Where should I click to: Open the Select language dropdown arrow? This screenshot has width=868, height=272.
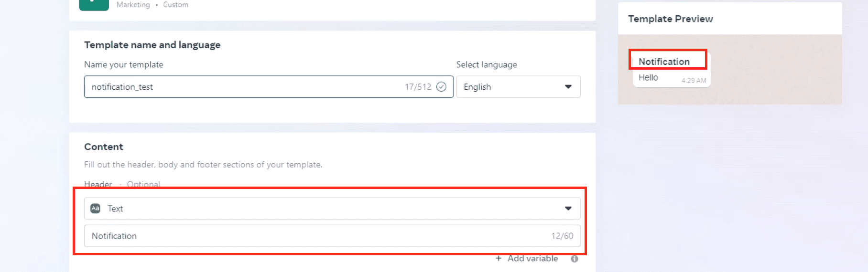click(x=568, y=87)
